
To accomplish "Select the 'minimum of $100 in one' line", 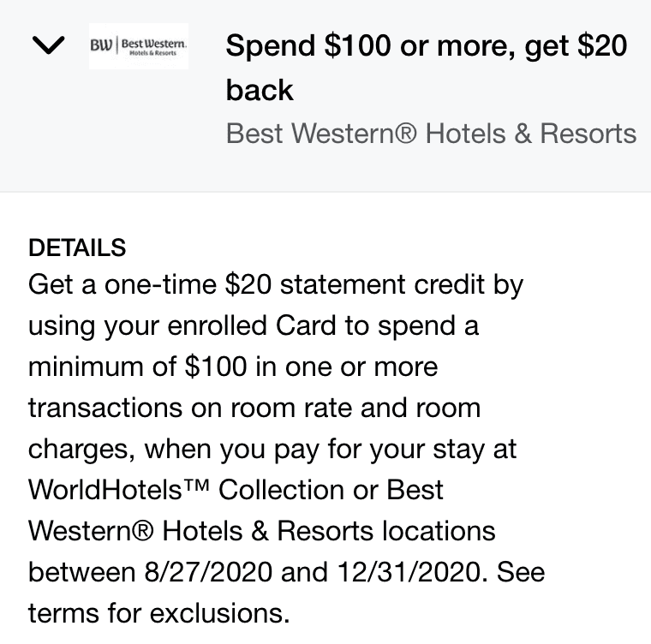I will (x=233, y=367).
